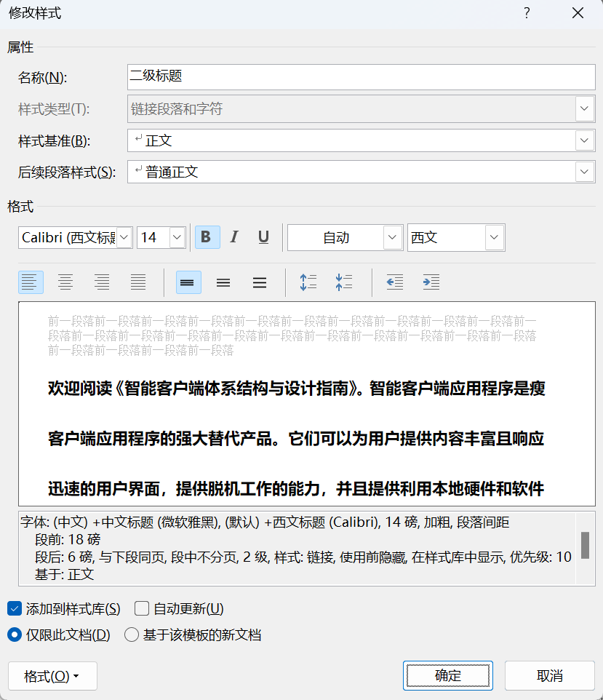
Task: Select right paragraph alignment
Action: pos(102,282)
